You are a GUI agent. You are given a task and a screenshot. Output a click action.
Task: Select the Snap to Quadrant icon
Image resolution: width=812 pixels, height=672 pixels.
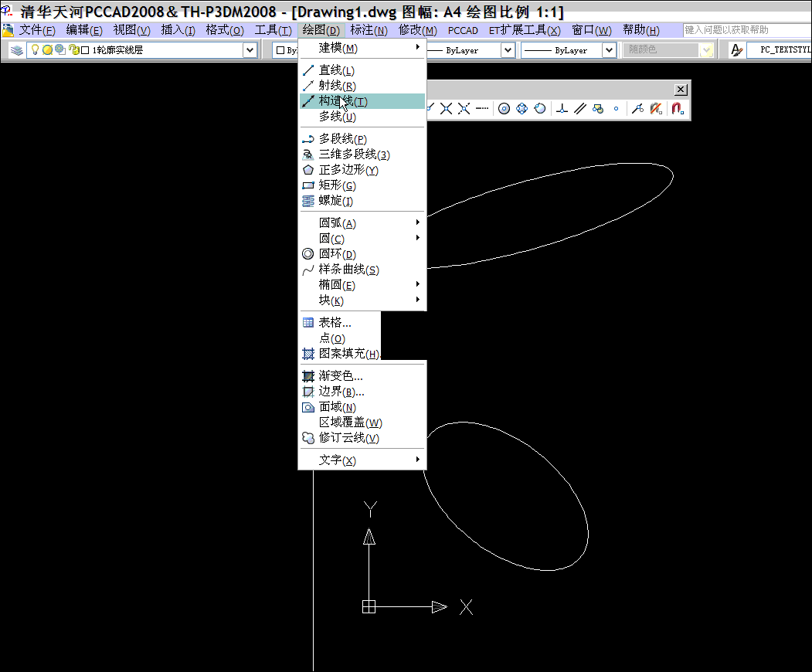(522, 108)
